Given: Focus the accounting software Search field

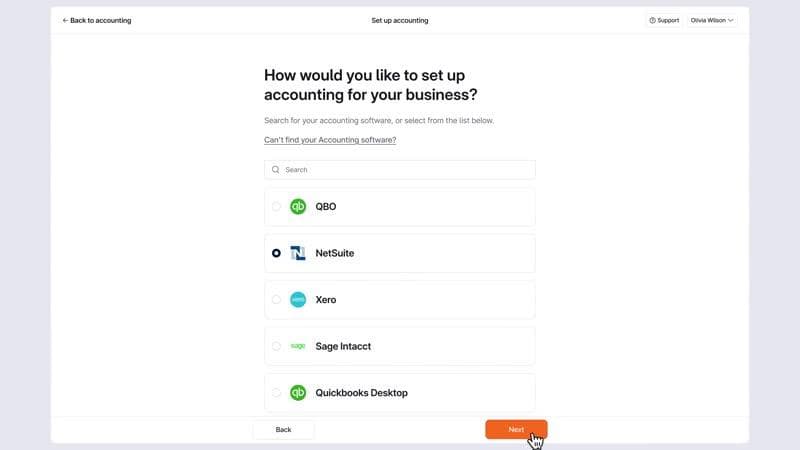Looking at the screenshot, I should pos(405,170).
